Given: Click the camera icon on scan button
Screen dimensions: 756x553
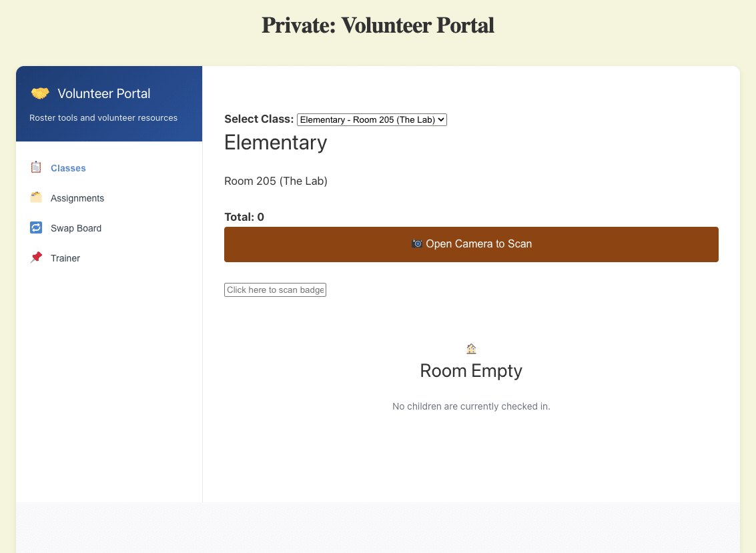Looking at the screenshot, I should pos(417,244).
